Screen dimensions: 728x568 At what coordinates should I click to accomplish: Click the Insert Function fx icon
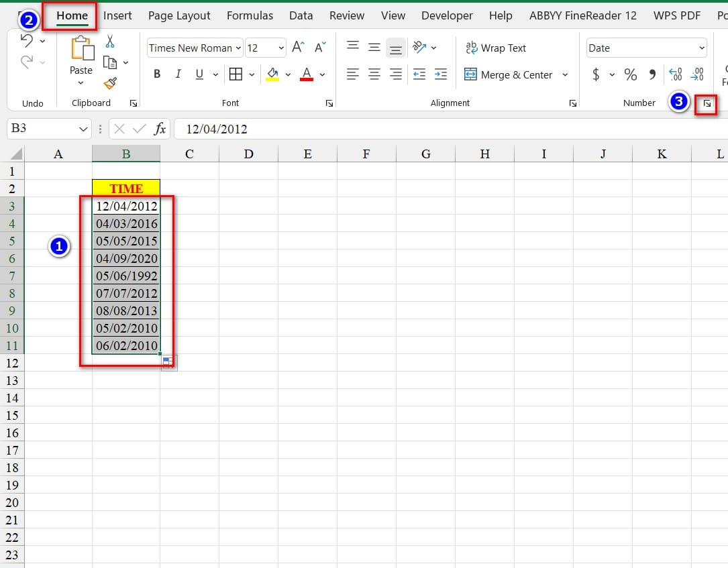tap(160, 129)
